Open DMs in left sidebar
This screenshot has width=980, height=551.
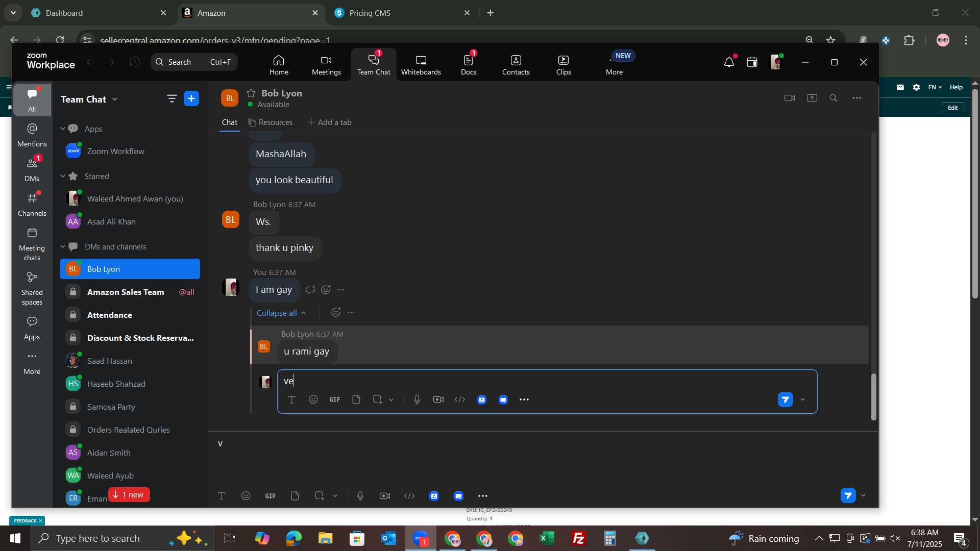coord(32,170)
